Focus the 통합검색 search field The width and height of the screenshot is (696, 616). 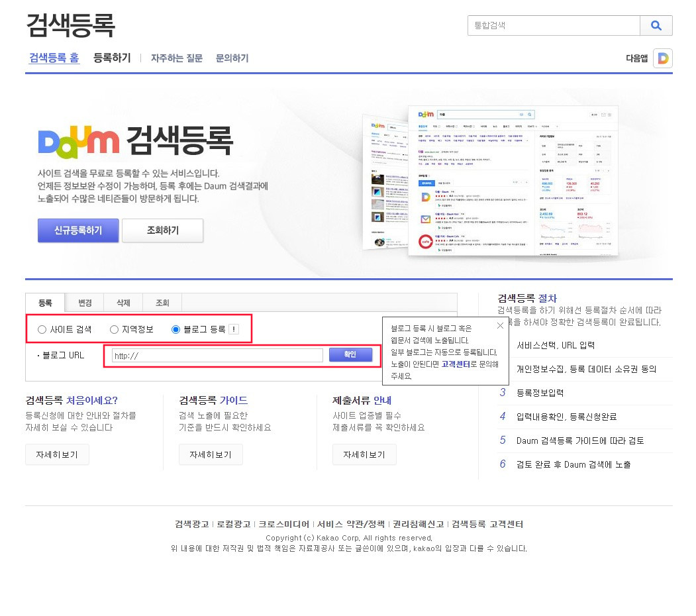tap(554, 25)
